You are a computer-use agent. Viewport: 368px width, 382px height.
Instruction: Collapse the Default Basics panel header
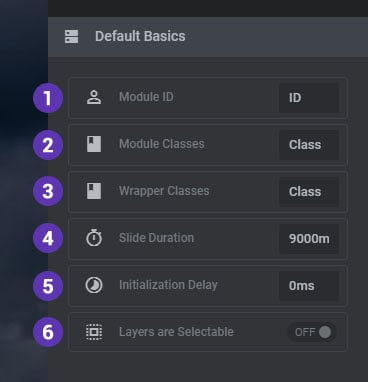[x=208, y=37]
